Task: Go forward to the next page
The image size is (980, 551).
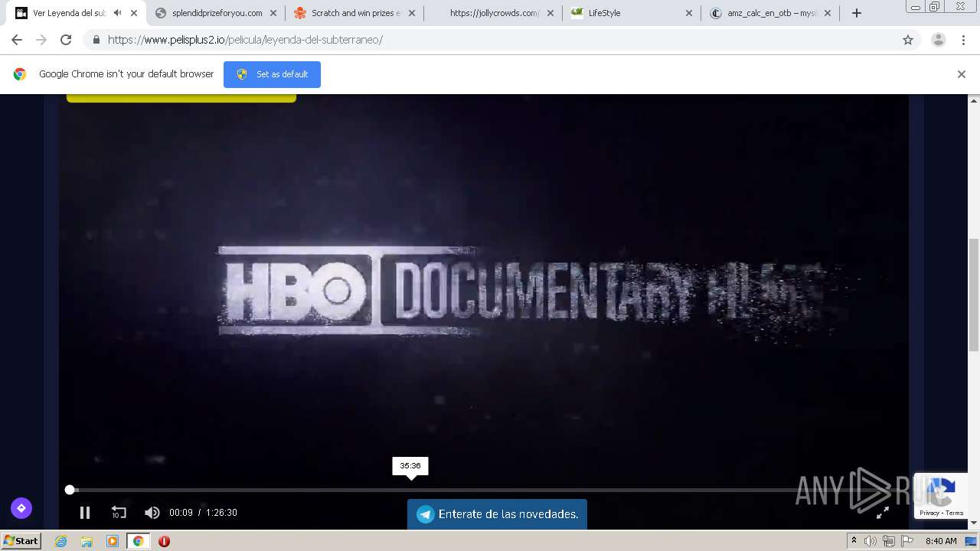Action: tap(41, 40)
